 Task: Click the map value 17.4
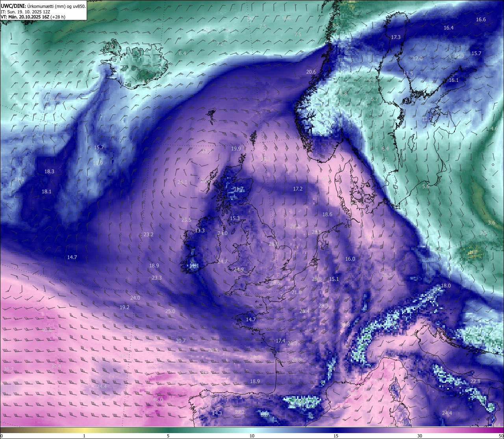click(x=280, y=341)
